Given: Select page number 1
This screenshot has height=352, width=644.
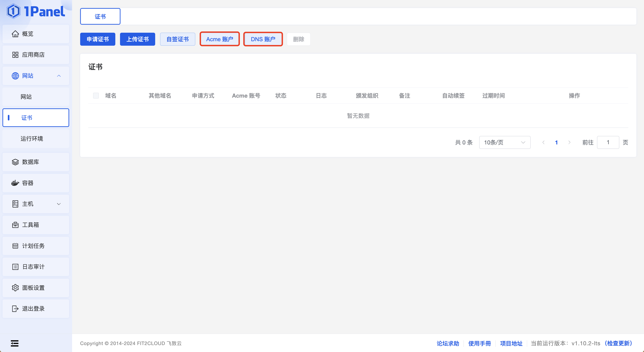Looking at the screenshot, I should [x=556, y=142].
